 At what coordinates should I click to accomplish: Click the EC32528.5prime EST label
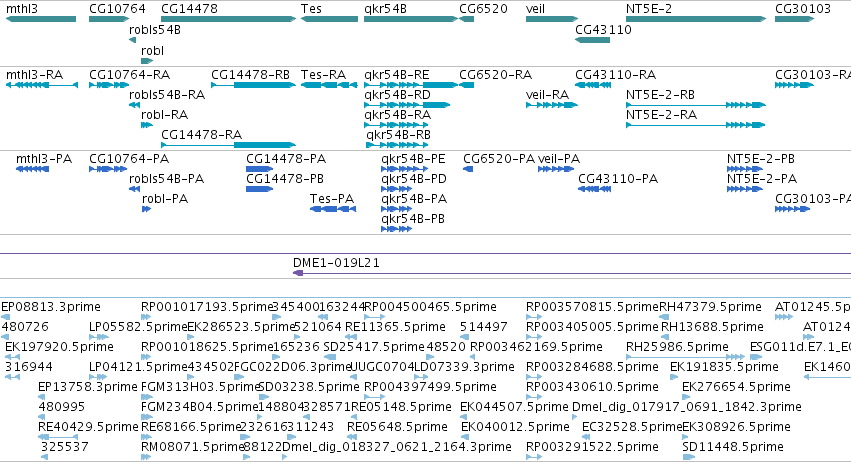pyautogui.click(x=632, y=427)
